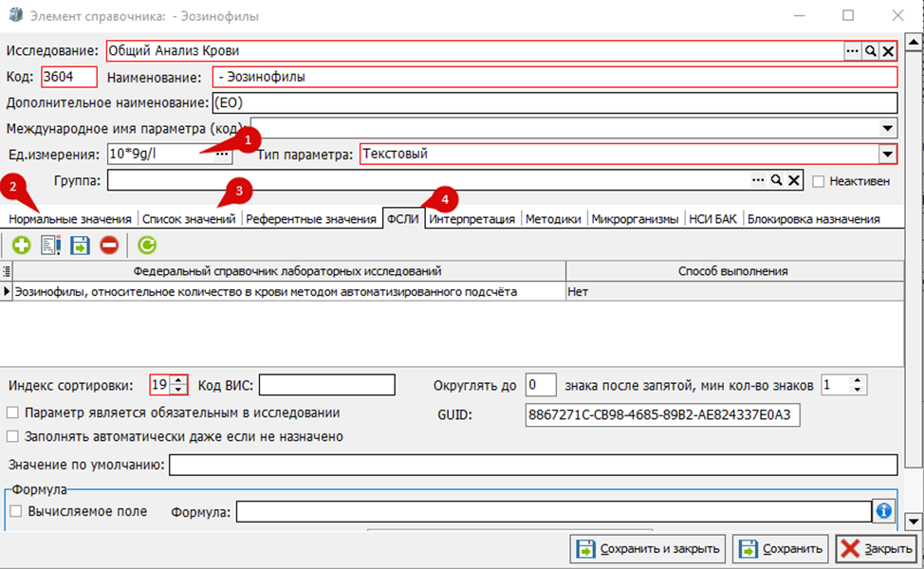
Task: Click the red delete record icon
Action: 109,245
